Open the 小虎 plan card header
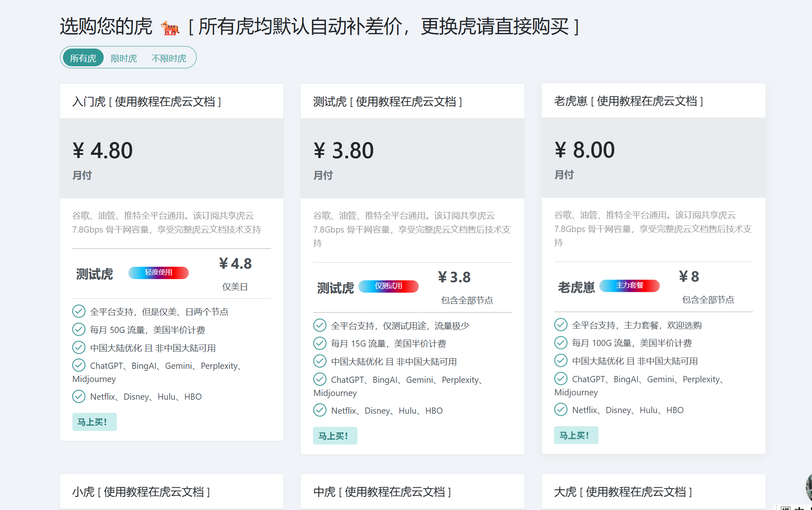Screen dimensions: 812x510 tap(141, 491)
